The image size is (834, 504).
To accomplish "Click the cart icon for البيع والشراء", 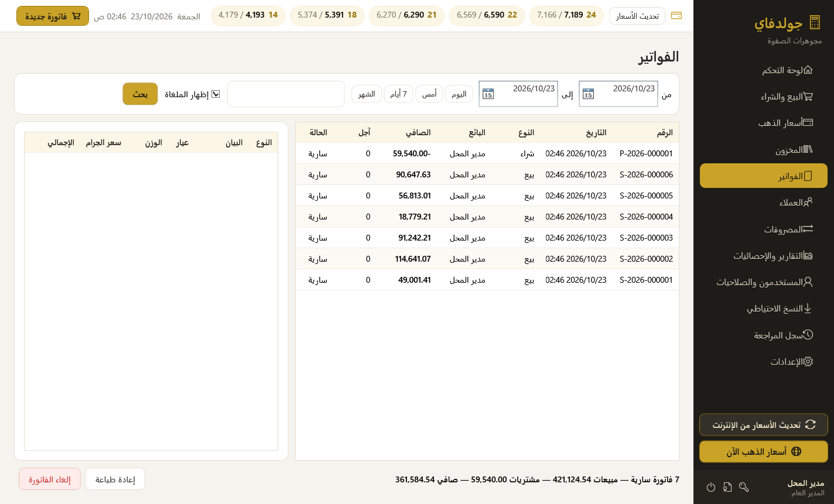I will point(808,97).
